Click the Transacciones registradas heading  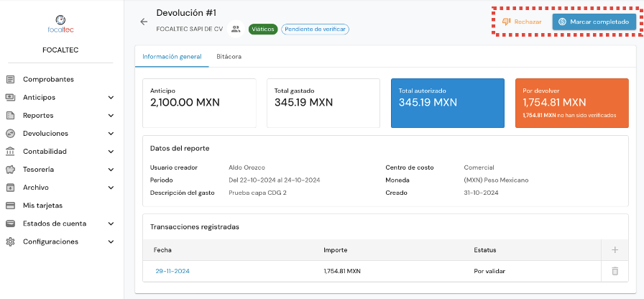point(195,226)
